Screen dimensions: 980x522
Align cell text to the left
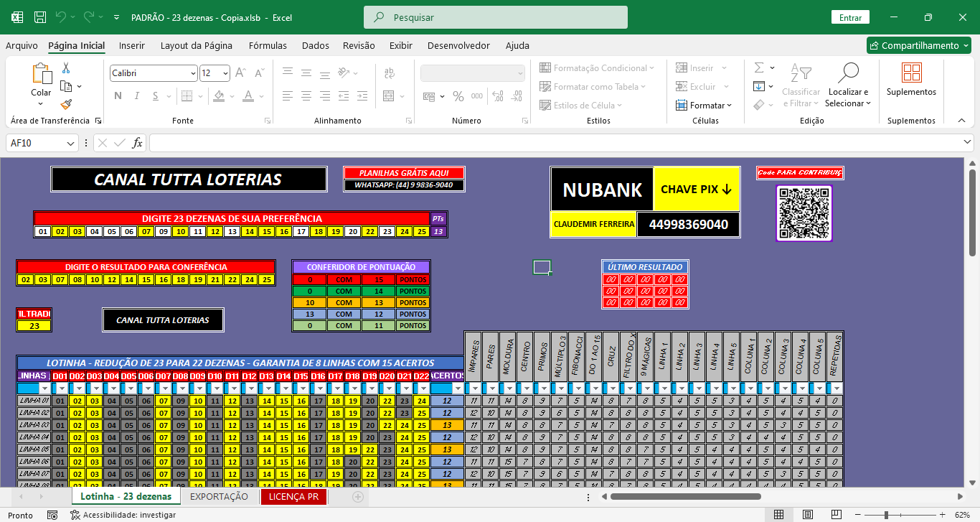[x=288, y=96]
